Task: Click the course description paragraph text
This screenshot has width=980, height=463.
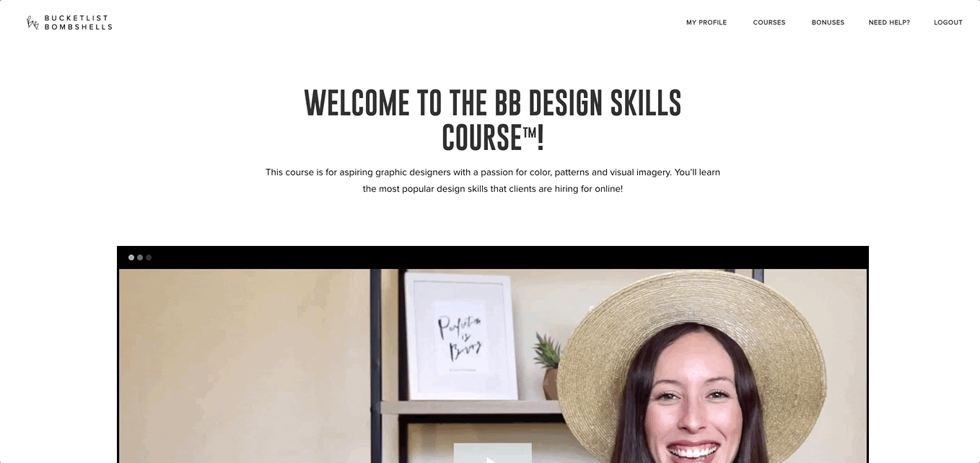Action: [x=493, y=180]
